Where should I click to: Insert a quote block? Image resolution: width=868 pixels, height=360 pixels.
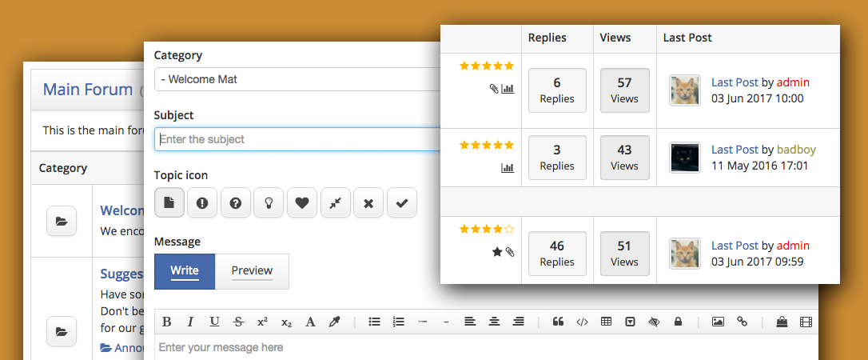click(558, 322)
